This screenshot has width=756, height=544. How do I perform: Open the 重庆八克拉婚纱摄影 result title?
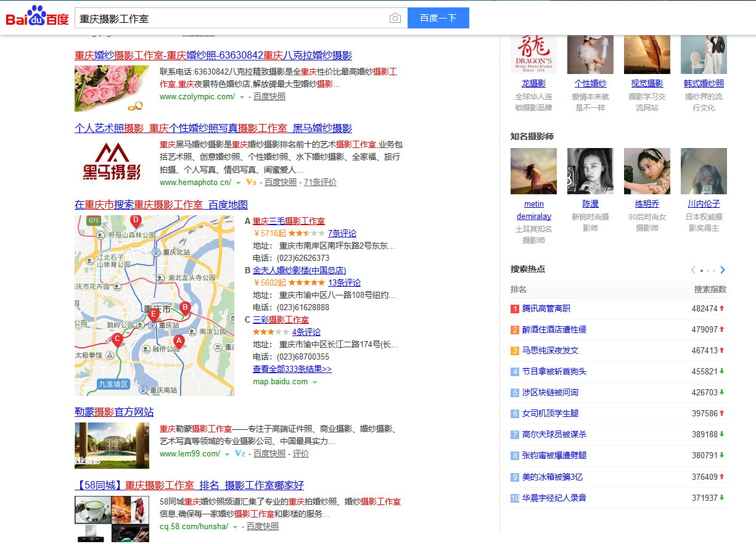coord(213,55)
